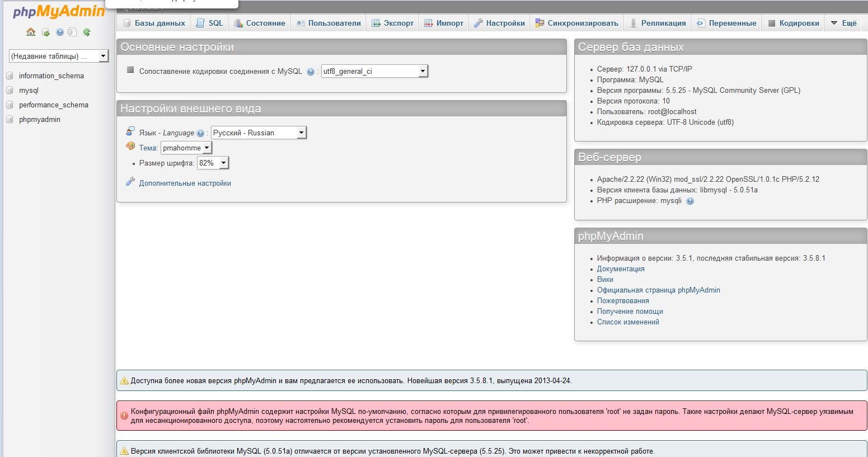Open the Пользователи tab

329,23
